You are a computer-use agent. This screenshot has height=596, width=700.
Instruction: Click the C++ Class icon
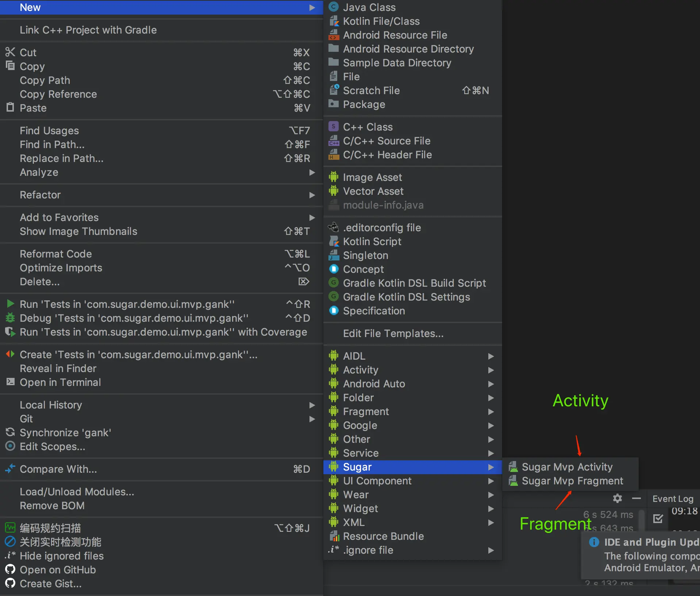(x=334, y=127)
